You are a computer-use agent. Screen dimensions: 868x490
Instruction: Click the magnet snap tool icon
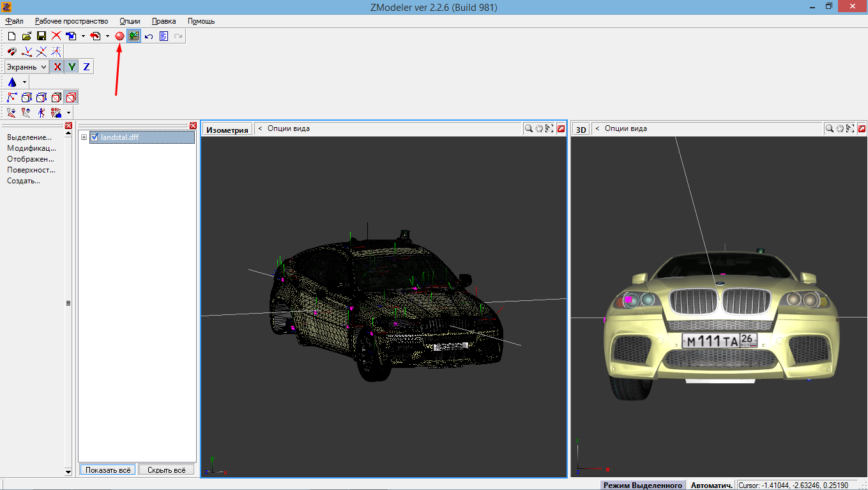pos(12,52)
